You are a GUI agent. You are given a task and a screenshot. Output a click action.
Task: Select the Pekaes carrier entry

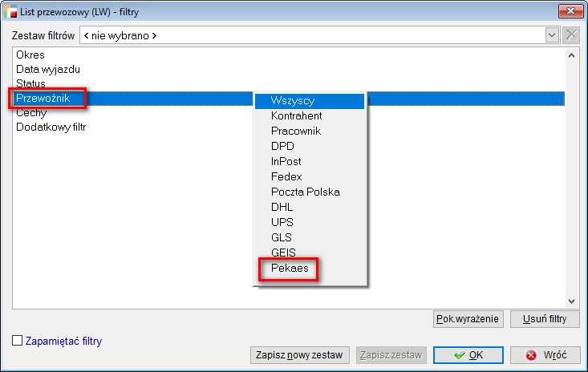[x=290, y=269]
